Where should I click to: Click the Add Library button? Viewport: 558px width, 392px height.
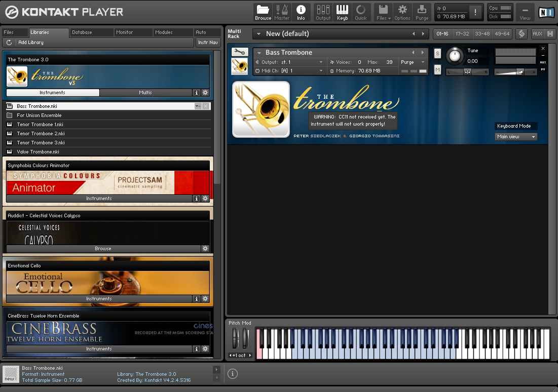pos(31,43)
